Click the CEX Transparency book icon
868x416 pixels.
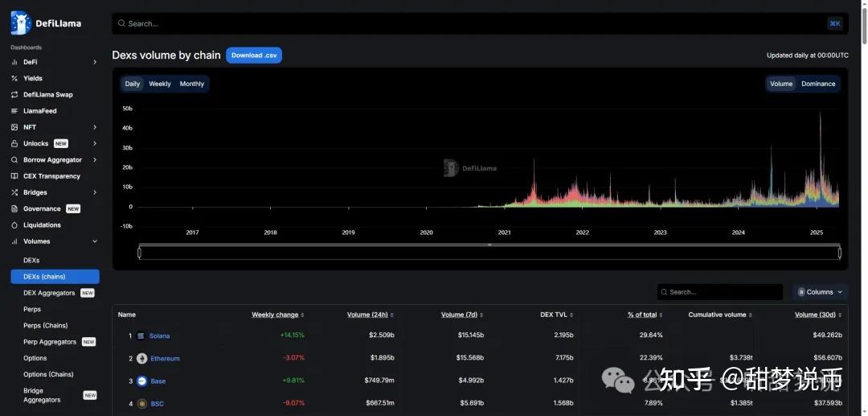[x=14, y=176]
